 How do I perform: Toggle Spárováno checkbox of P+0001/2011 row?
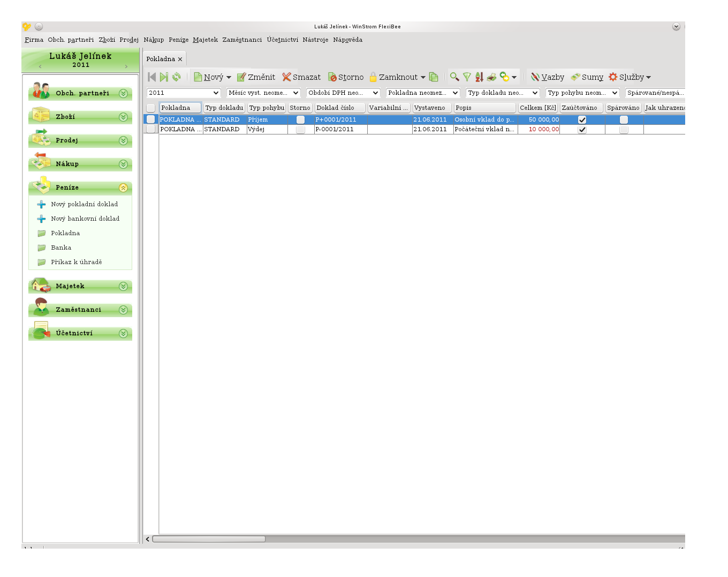624,119
